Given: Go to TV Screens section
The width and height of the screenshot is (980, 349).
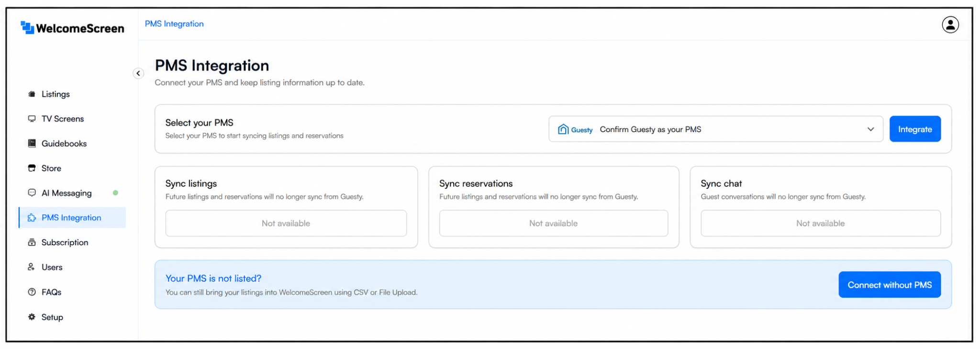Looking at the screenshot, I should pos(63,119).
